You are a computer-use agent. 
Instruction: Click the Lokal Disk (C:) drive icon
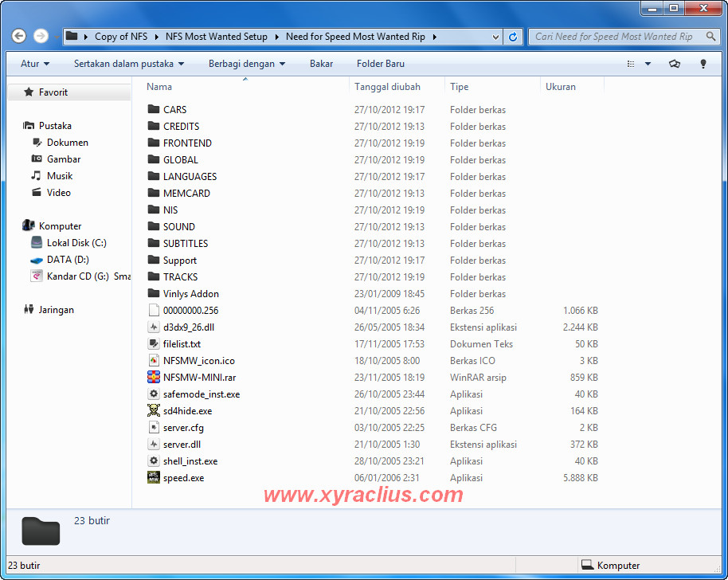(x=36, y=242)
